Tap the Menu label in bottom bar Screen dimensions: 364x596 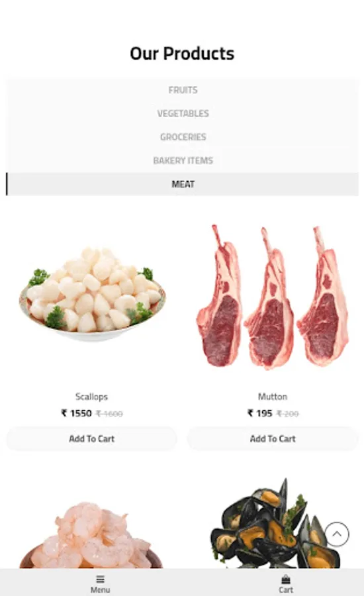[x=100, y=589]
